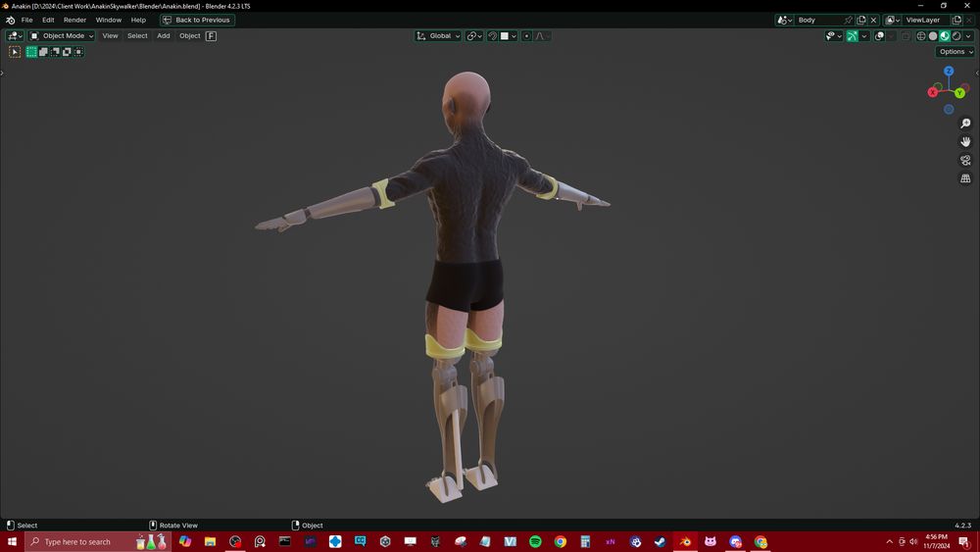Choose Invert selection mode icon
Image resolution: width=980 pixels, height=552 pixels.
coord(67,52)
